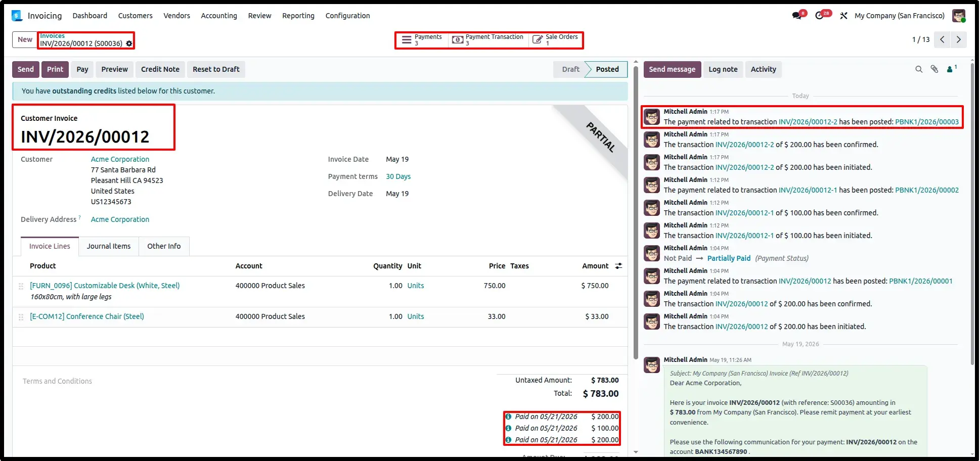Click the Pay button
This screenshot has height=461, width=980.
pos(82,69)
